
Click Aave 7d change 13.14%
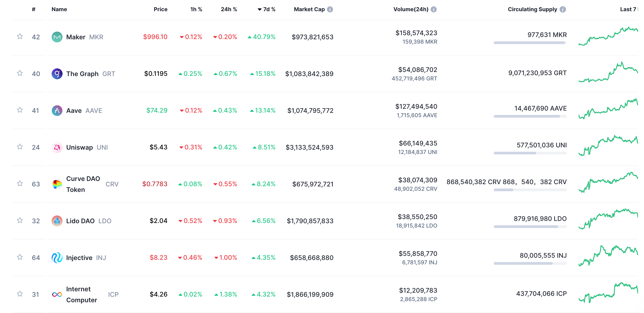262,110
